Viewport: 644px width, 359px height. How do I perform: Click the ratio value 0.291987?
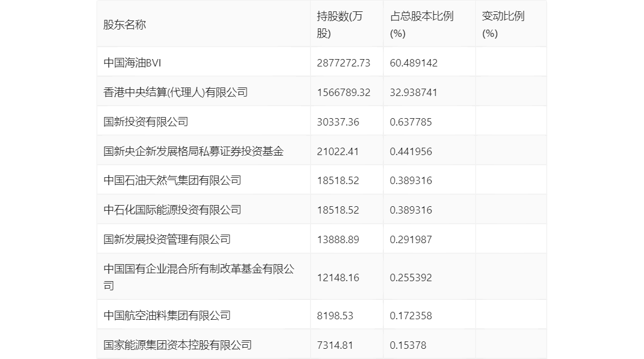pyautogui.click(x=411, y=240)
